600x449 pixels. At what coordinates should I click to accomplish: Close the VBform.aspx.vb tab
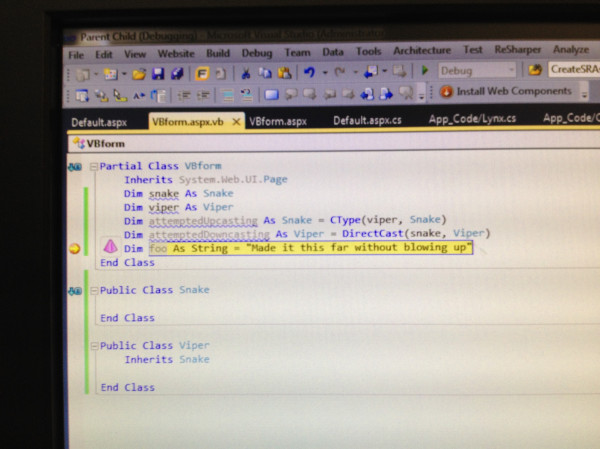(236, 122)
